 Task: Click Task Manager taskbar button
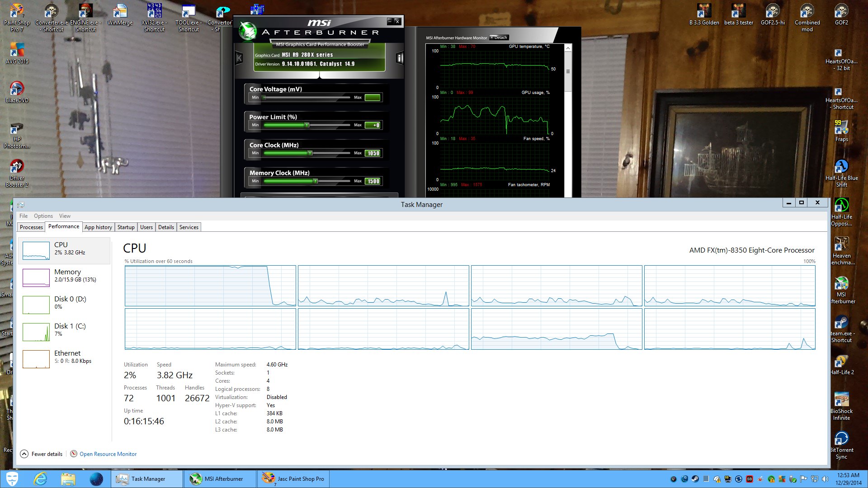click(146, 479)
